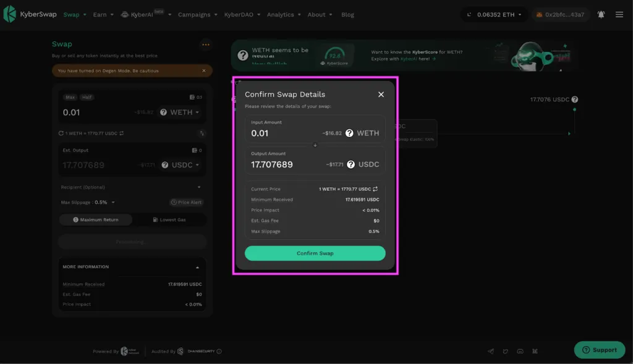633x364 pixels.
Task: Open the ETH network selector dropdown
Action: [x=495, y=15]
